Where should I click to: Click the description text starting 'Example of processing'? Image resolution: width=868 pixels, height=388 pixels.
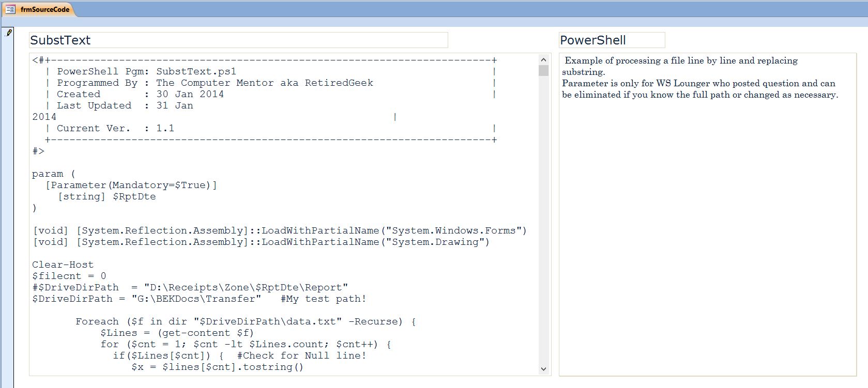coord(681,60)
